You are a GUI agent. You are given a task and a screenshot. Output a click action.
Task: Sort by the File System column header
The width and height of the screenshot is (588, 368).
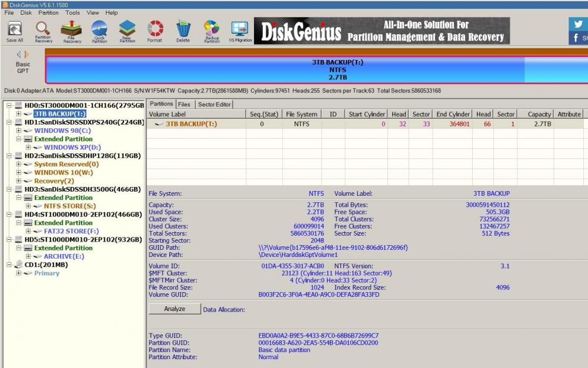coord(302,114)
